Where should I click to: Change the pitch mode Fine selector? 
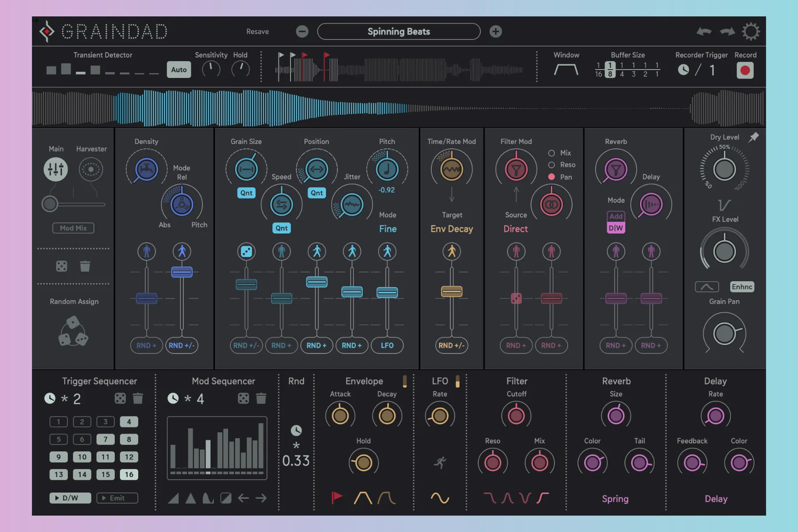tap(388, 229)
